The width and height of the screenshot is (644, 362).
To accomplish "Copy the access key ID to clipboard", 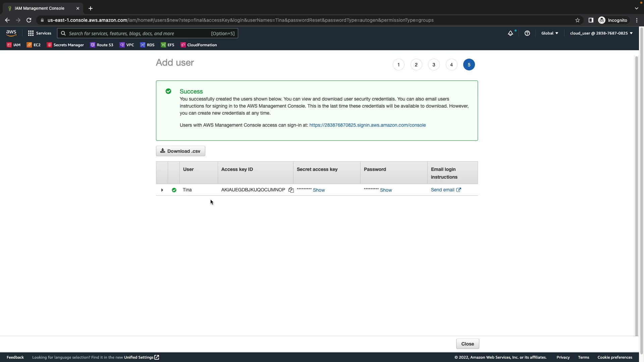I will [x=291, y=190].
